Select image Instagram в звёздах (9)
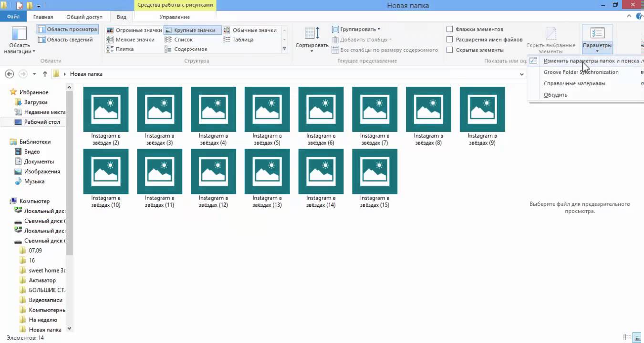 click(482, 116)
